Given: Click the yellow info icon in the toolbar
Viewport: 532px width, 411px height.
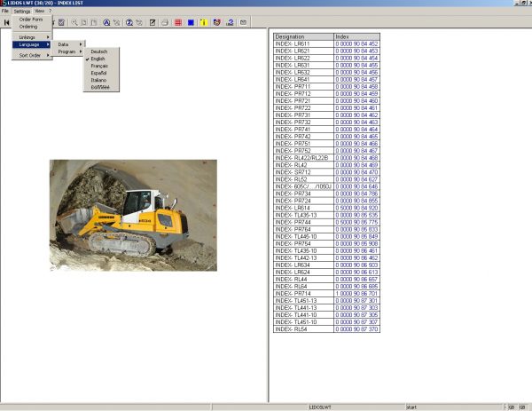Looking at the screenshot, I should point(204,21).
